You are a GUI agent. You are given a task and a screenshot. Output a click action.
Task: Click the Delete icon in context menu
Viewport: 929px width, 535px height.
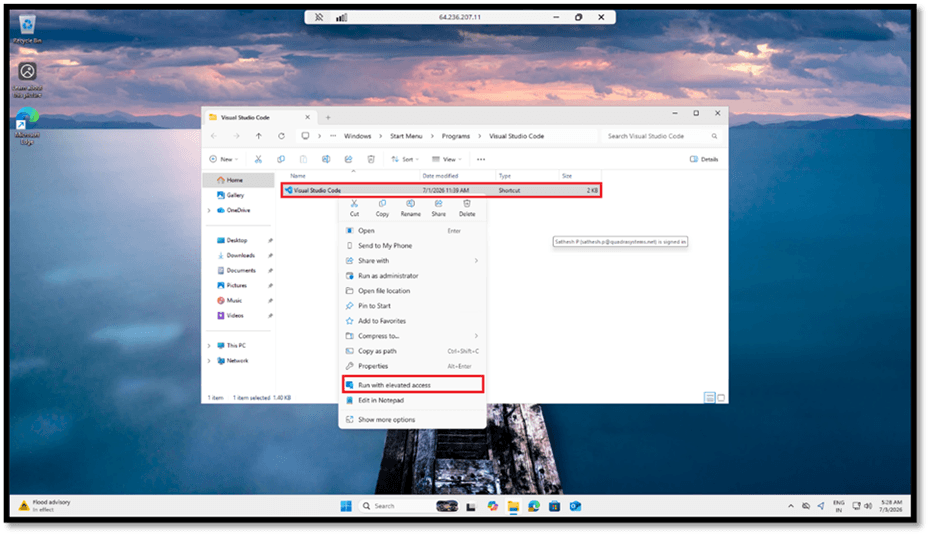coord(467,204)
